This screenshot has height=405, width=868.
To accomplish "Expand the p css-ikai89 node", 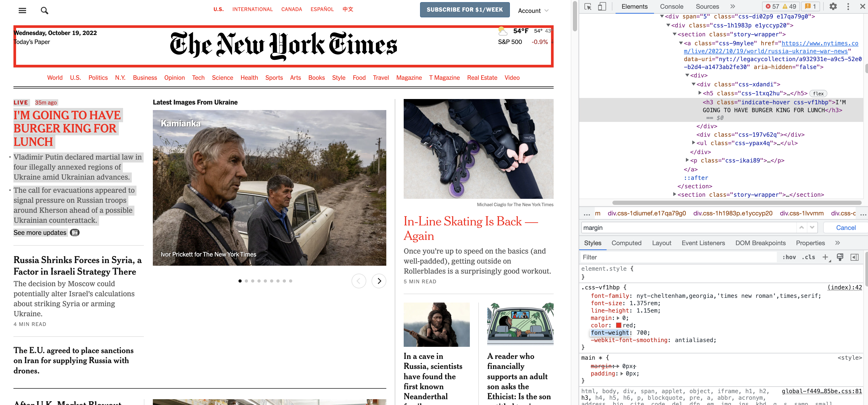I will click(x=687, y=160).
